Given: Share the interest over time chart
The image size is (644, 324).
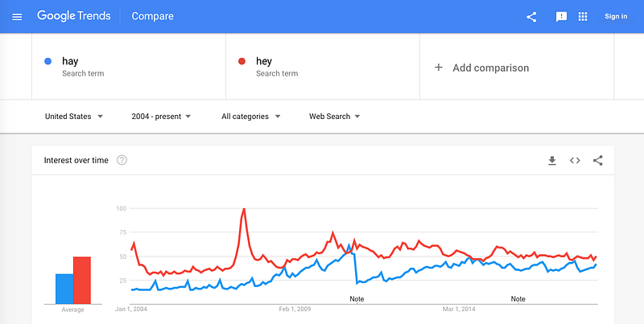Looking at the screenshot, I should point(598,160).
